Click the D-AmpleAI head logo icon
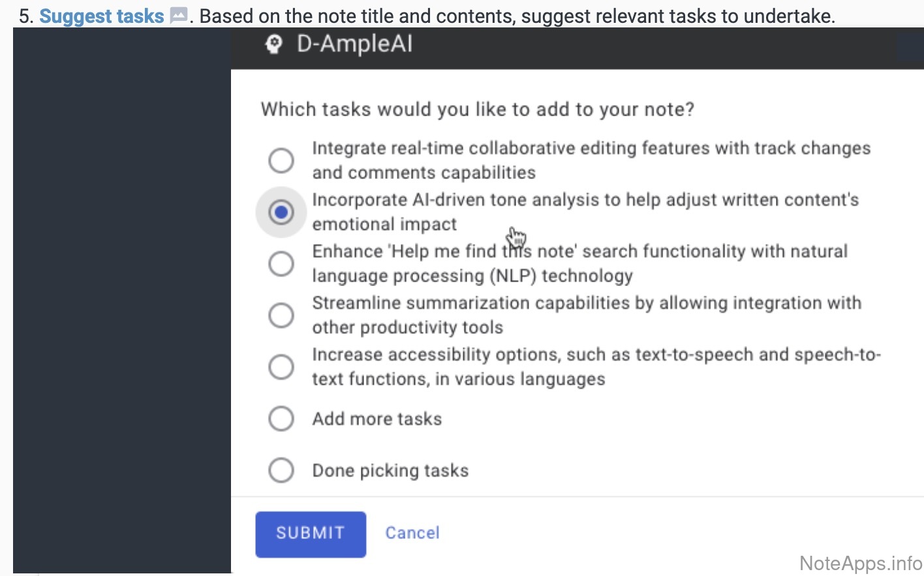This screenshot has width=924, height=576. tap(274, 44)
